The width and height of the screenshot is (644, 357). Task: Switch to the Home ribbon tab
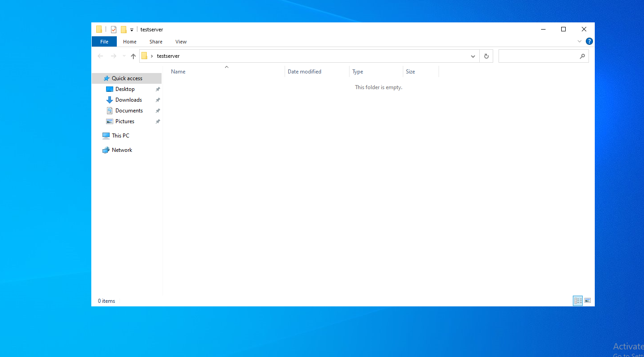pos(130,42)
